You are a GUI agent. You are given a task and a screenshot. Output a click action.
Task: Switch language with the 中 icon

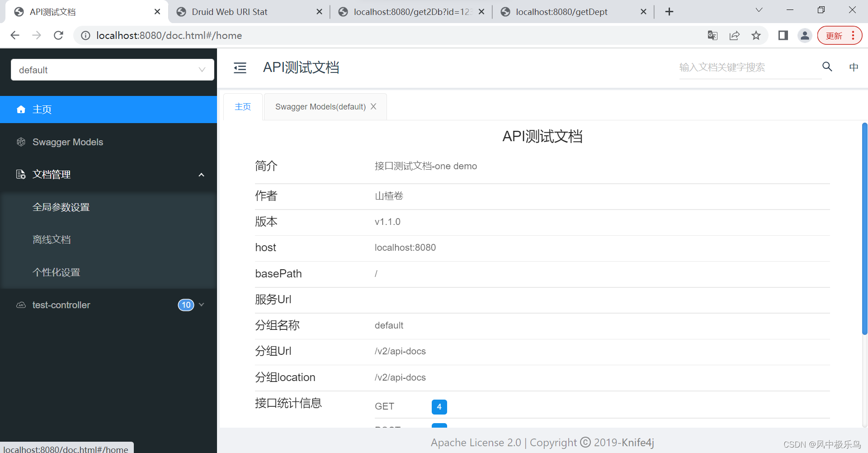pyautogui.click(x=854, y=67)
